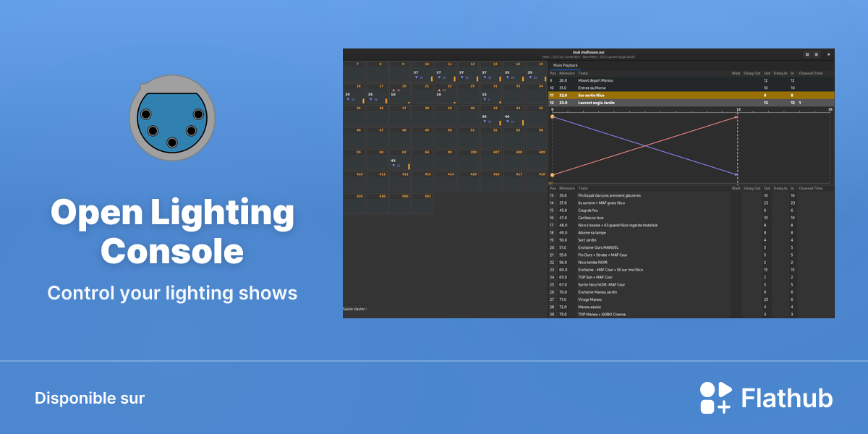Select cue 'Coup de feu'

[691, 210]
